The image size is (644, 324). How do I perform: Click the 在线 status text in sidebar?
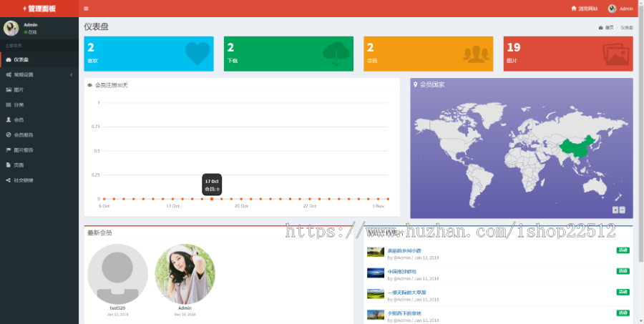[x=32, y=32]
